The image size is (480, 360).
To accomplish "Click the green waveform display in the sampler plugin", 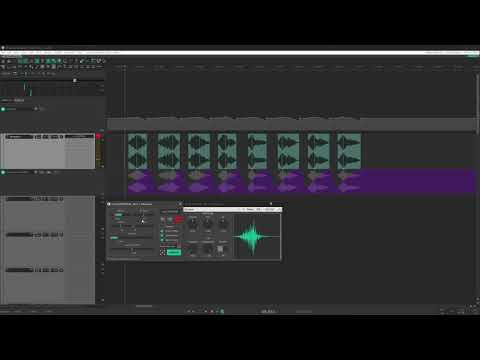I will click(x=257, y=236).
